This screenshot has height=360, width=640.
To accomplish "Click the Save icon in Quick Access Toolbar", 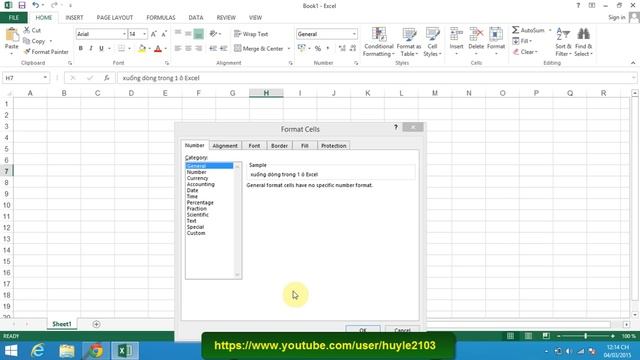I will [22, 5].
